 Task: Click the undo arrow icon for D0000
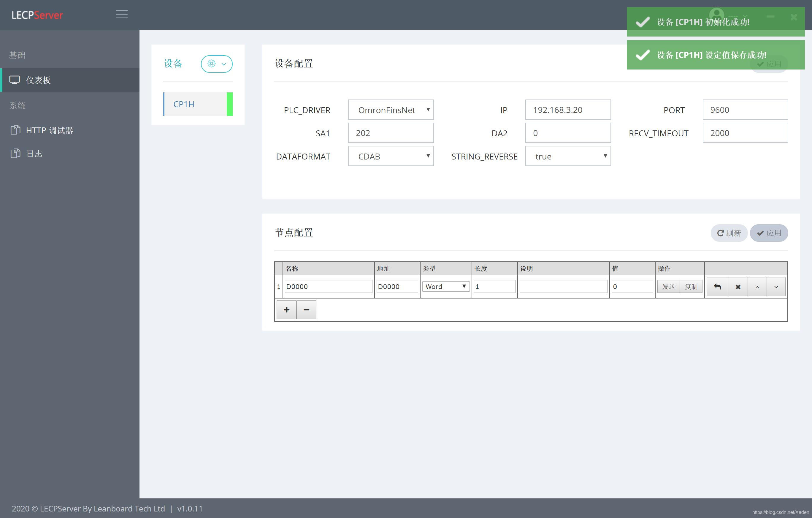(x=718, y=287)
